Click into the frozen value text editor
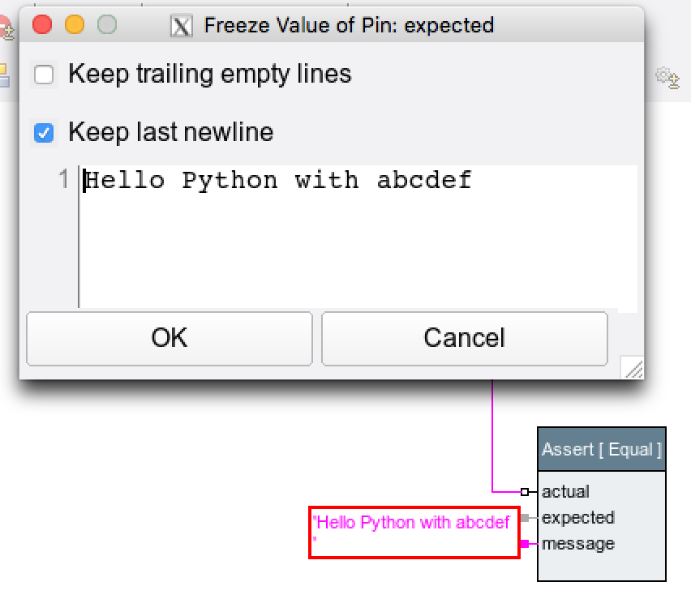 (357, 243)
